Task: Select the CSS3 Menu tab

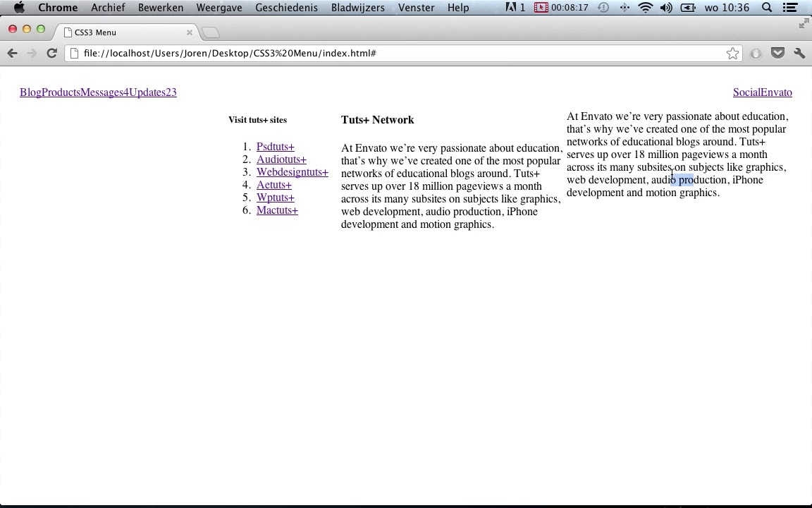Action: tap(126, 32)
